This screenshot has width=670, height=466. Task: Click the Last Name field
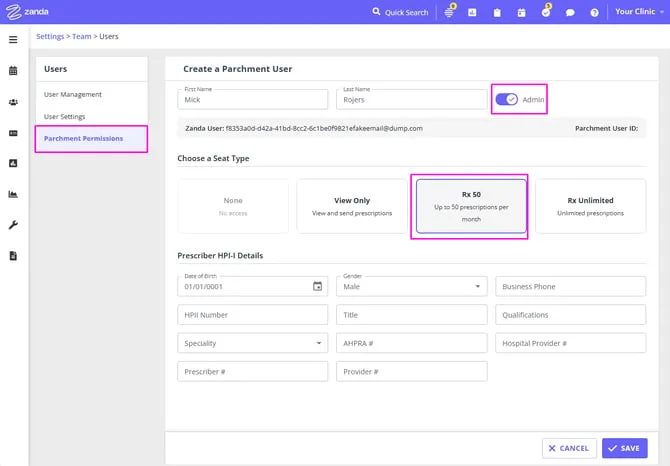pyautogui.click(x=412, y=99)
